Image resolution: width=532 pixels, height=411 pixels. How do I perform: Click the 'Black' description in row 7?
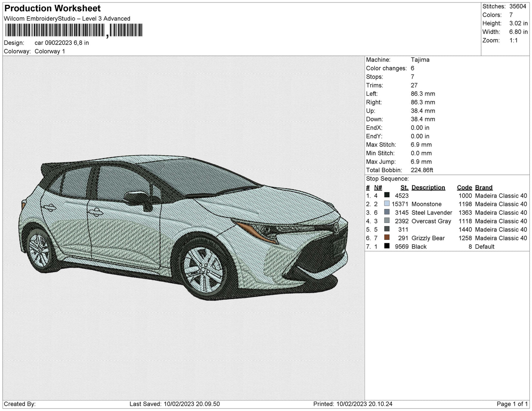tap(419, 247)
